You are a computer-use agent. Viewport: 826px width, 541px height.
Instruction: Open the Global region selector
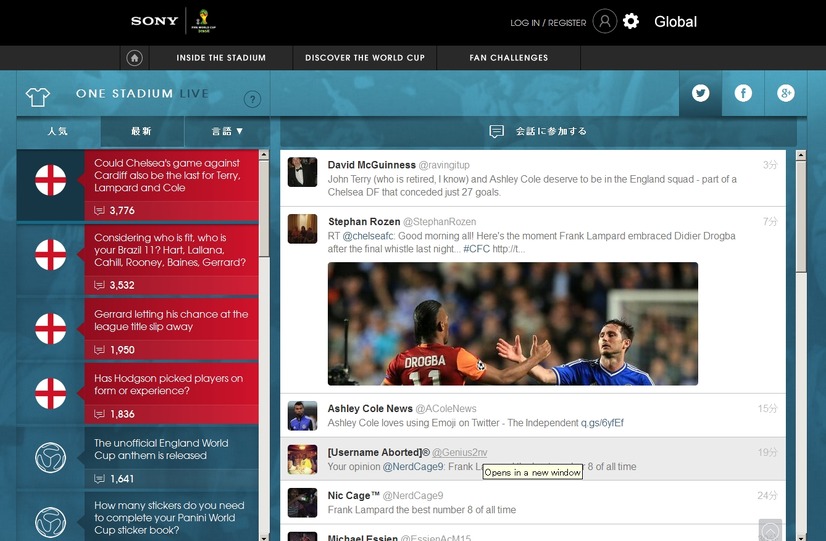click(675, 21)
